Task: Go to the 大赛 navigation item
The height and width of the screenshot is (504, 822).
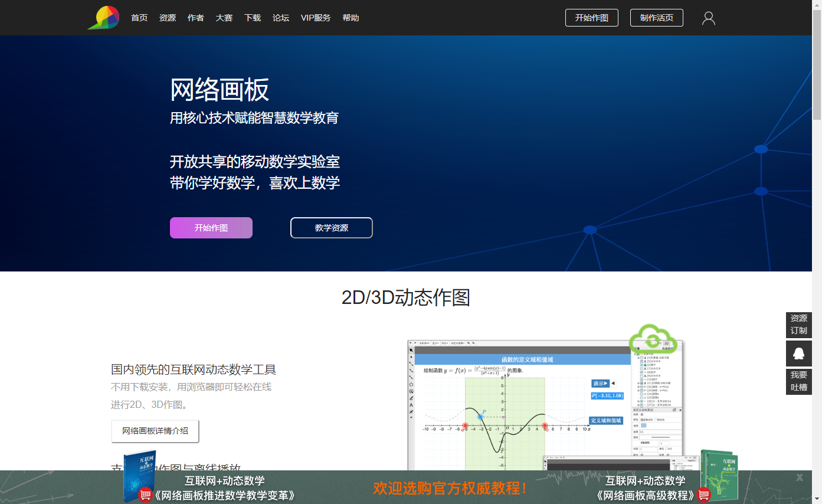Action: tap(224, 18)
